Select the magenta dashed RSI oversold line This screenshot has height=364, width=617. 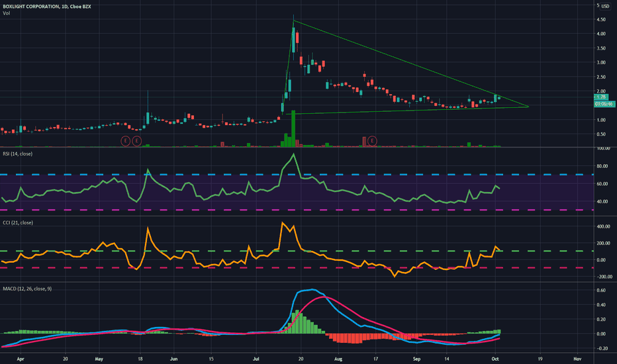click(x=297, y=210)
